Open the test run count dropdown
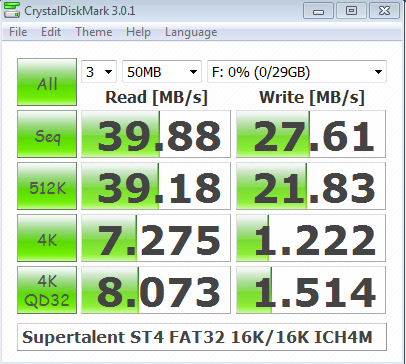The width and height of the screenshot is (406, 364). click(99, 72)
